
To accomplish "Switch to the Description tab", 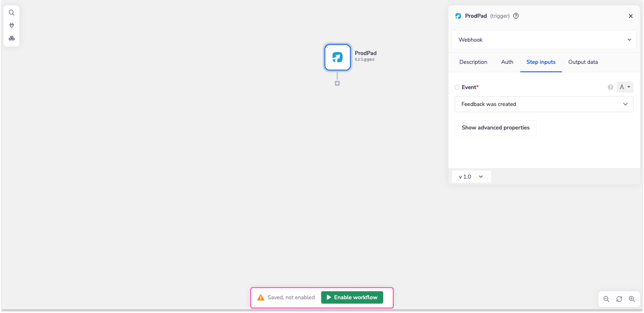I will click(473, 62).
